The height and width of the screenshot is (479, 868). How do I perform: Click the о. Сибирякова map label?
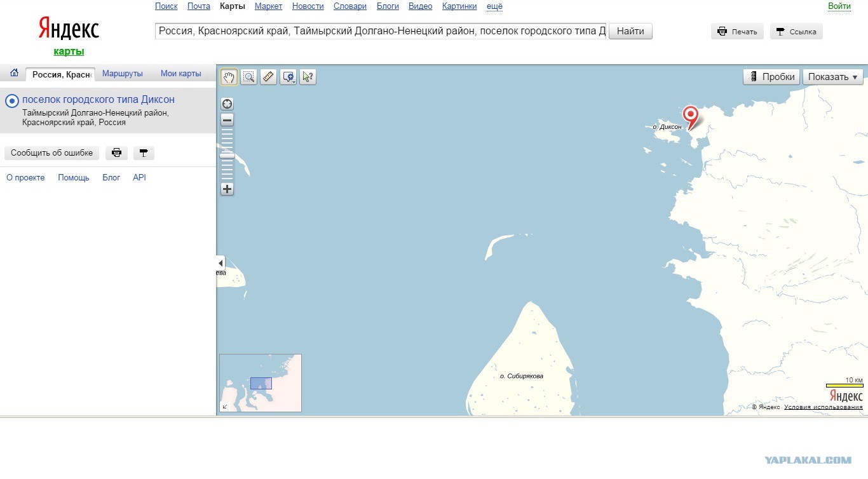[x=522, y=376]
